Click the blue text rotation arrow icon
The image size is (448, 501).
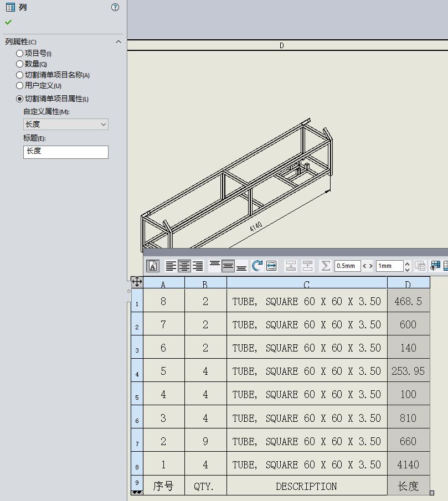coord(257,266)
